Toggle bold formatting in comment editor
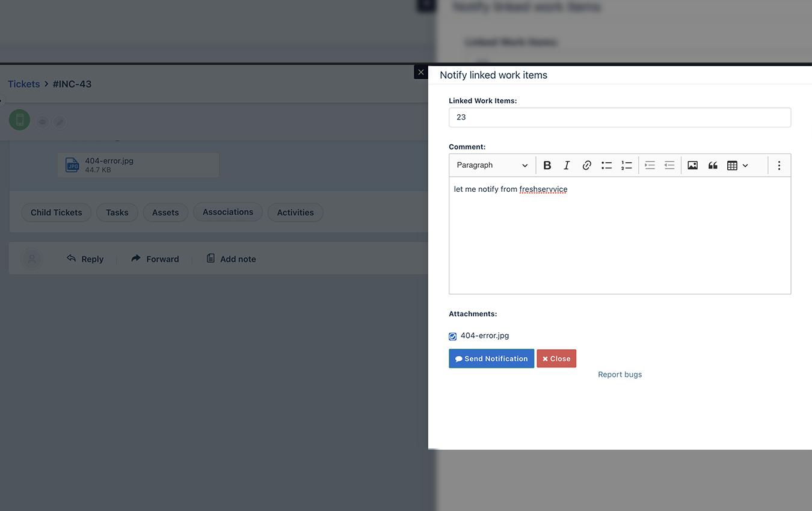 tap(547, 165)
